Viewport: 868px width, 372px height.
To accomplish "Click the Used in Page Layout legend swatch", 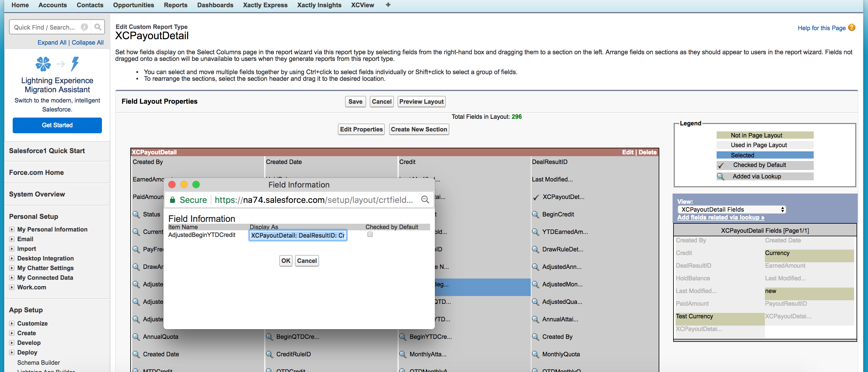I will (x=765, y=145).
